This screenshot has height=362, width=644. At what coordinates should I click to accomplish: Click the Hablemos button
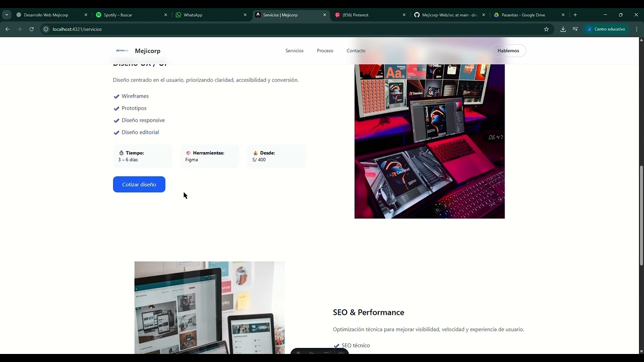tap(508, 51)
